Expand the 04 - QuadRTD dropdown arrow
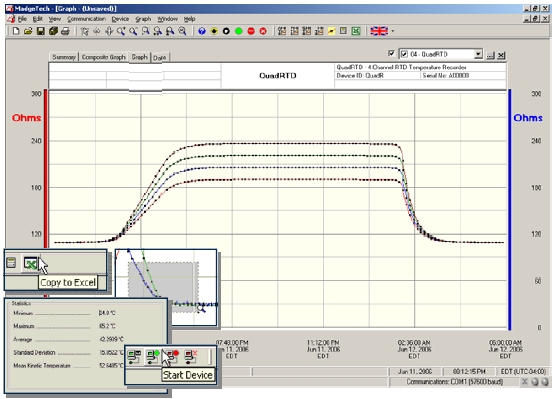The image size is (560, 399). coord(478,54)
